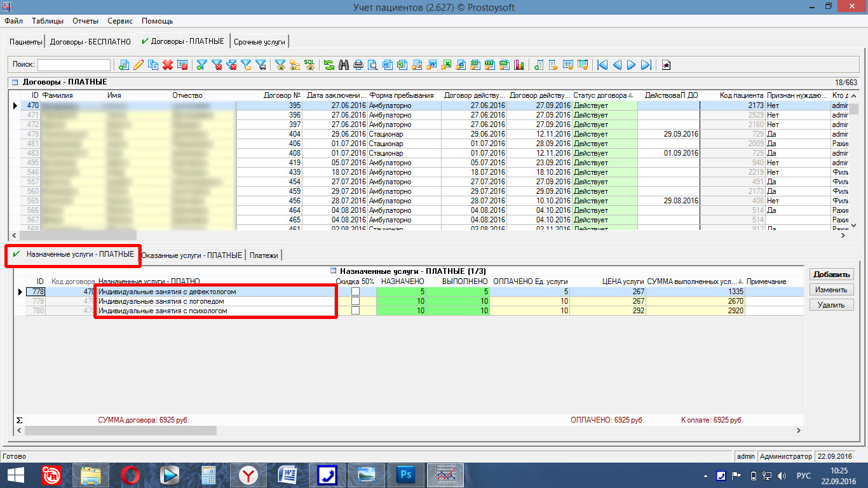Switch to the Платежи tab
Viewport: 868px width, 488px height.
[x=264, y=255]
